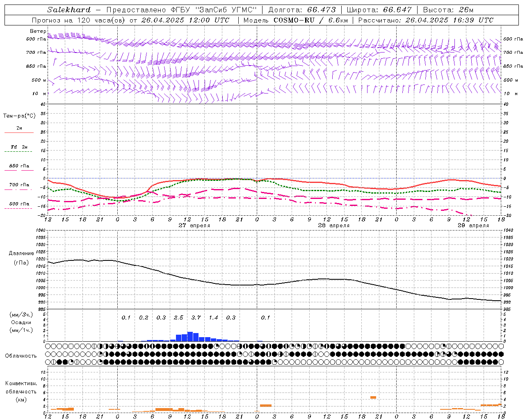525x420 pixels.
Task: Click the Ветер wind panel label
Action: pos(38,31)
